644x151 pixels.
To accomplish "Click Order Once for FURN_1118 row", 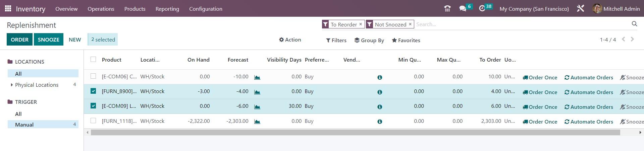I will [x=540, y=122].
